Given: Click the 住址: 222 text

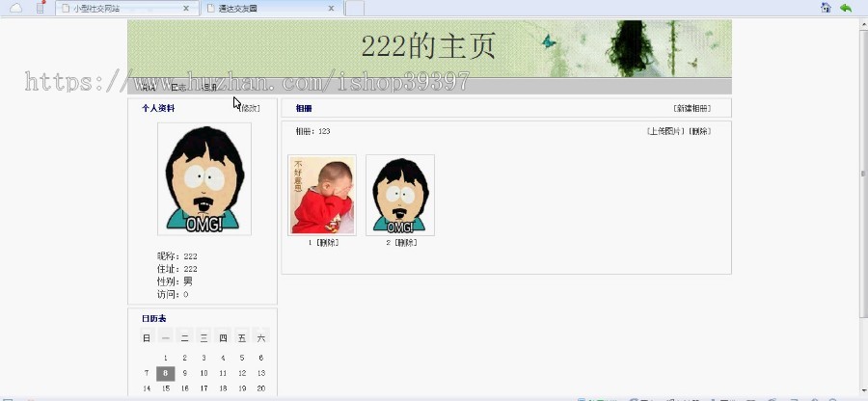Looking at the screenshot, I should (x=177, y=269).
